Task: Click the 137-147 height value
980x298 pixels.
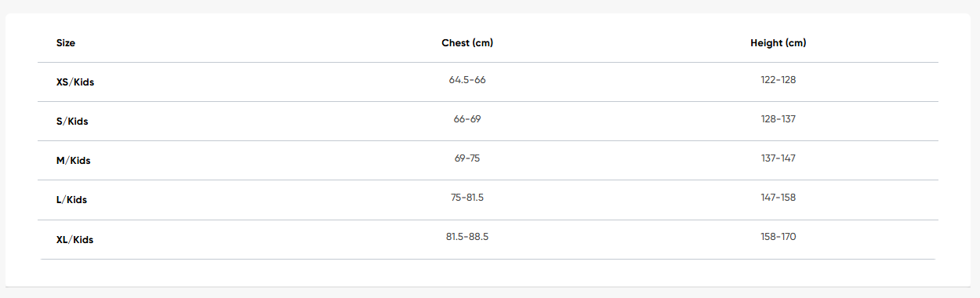Action: (778, 158)
